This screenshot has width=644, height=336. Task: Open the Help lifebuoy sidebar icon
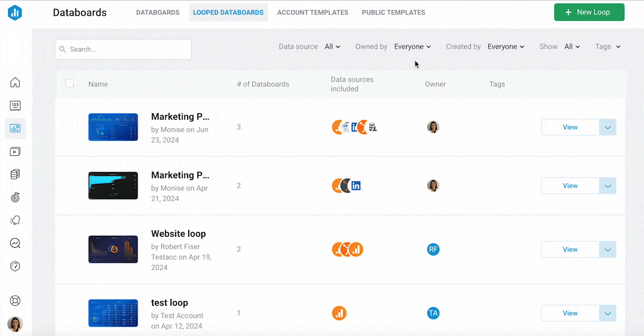click(15, 300)
